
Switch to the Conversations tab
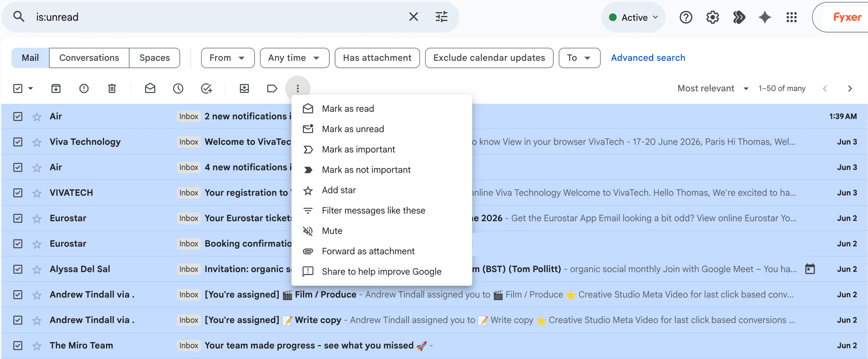89,58
